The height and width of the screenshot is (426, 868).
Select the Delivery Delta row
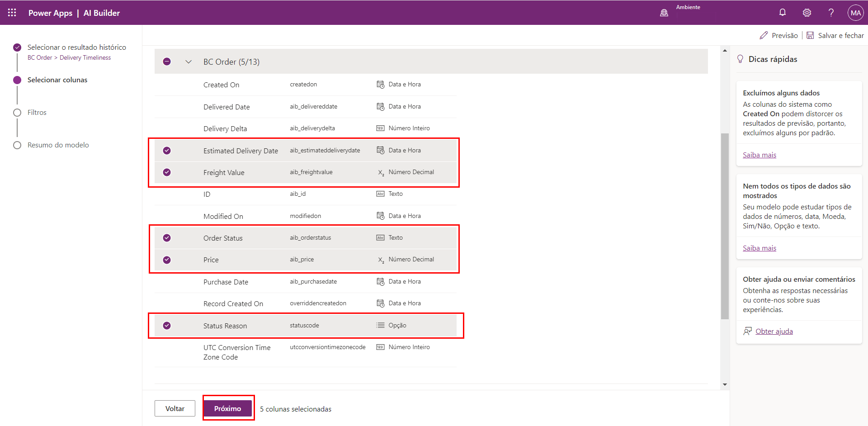[306, 128]
